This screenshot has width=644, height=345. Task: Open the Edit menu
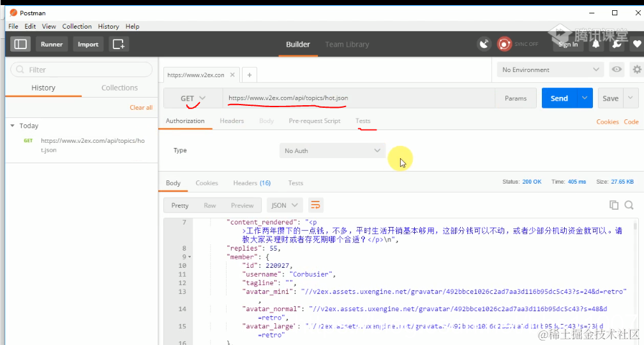click(x=30, y=26)
